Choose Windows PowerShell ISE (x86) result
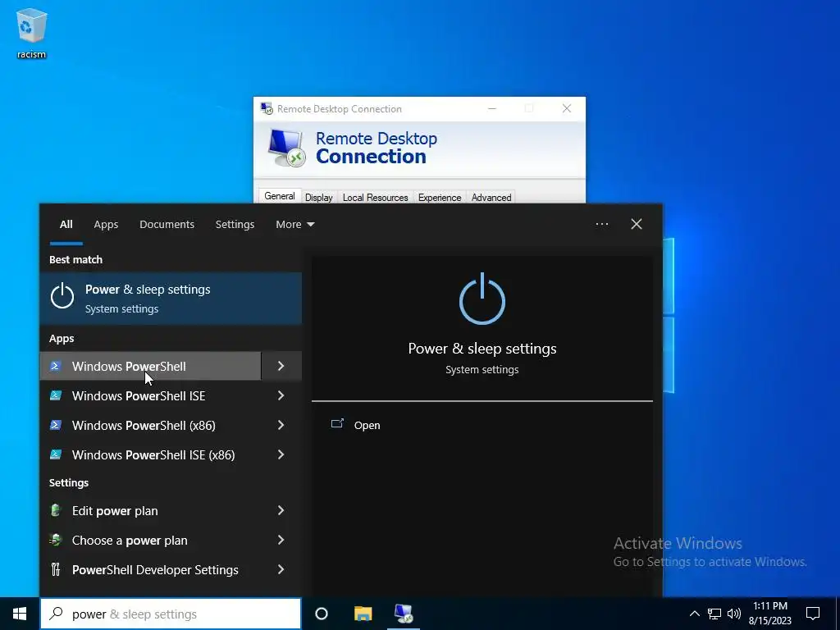Screen dimensions: 840x630 pyautogui.click(x=151, y=454)
